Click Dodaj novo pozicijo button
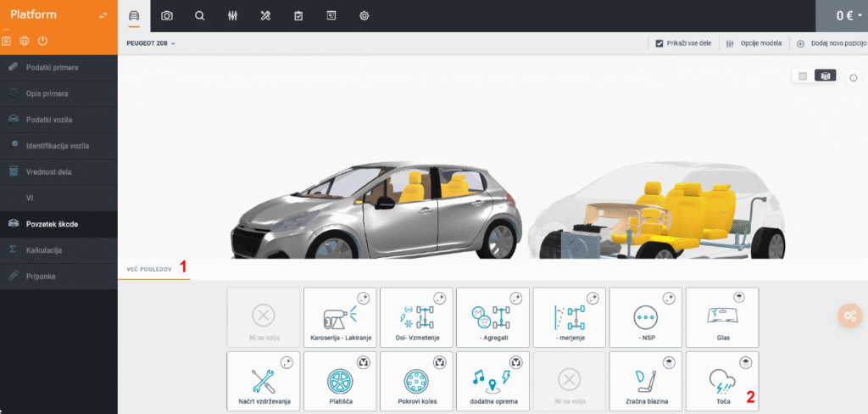 click(831, 43)
